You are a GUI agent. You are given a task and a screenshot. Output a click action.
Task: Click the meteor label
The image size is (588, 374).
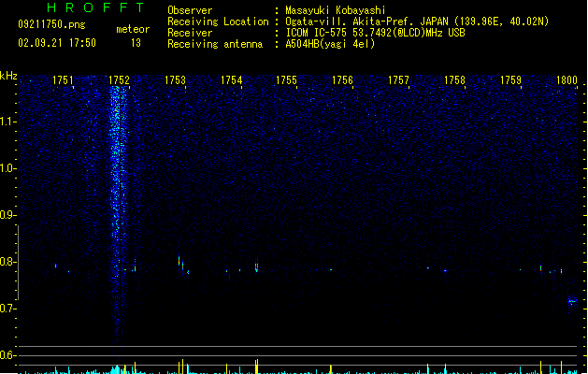pos(133,29)
